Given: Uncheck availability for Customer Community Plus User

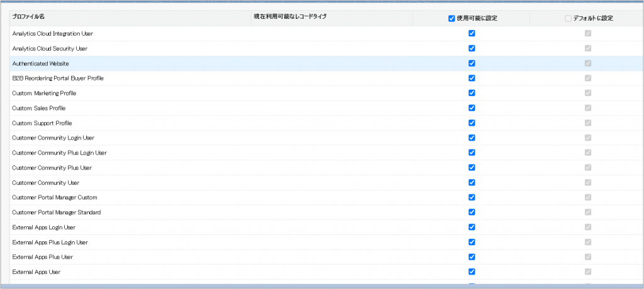Looking at the screenshot, I should pos(472,168).
